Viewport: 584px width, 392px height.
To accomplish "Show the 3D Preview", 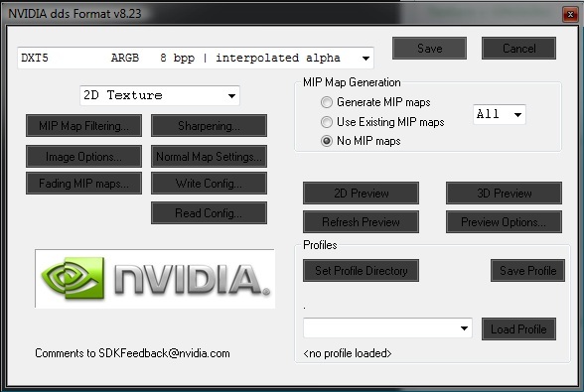I will tap(504, 193).
